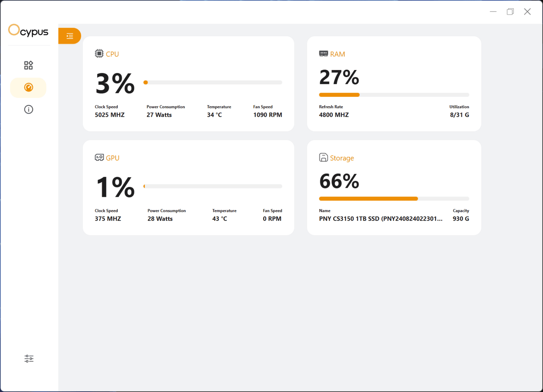
Task: Click the GPU card icon
Action: pos(99,157)
